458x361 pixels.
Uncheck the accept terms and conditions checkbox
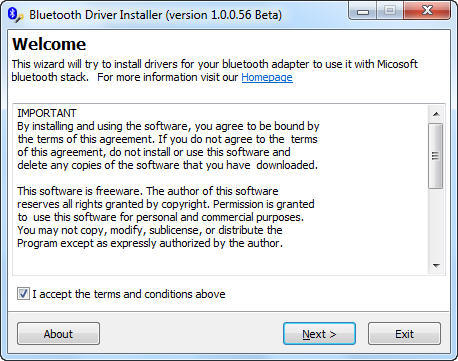(x=23, y=294)
